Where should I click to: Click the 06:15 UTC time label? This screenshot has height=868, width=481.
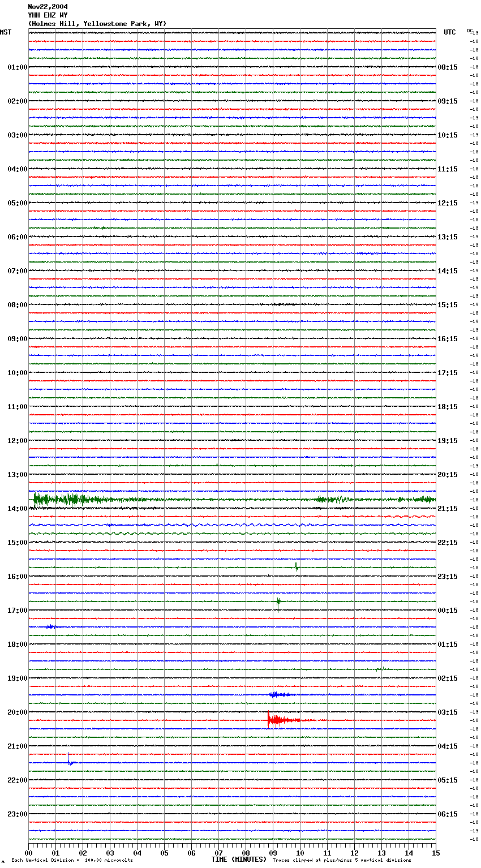coord(448,814)
